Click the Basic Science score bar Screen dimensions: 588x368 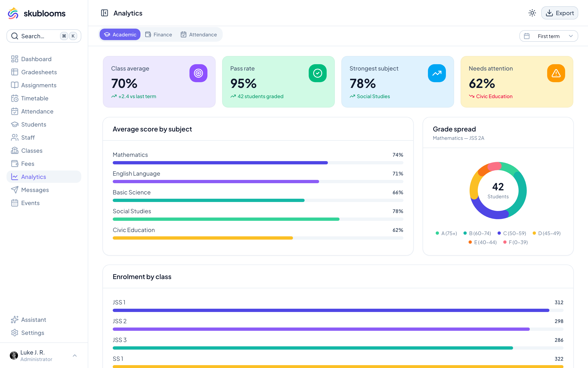(258, 200)
